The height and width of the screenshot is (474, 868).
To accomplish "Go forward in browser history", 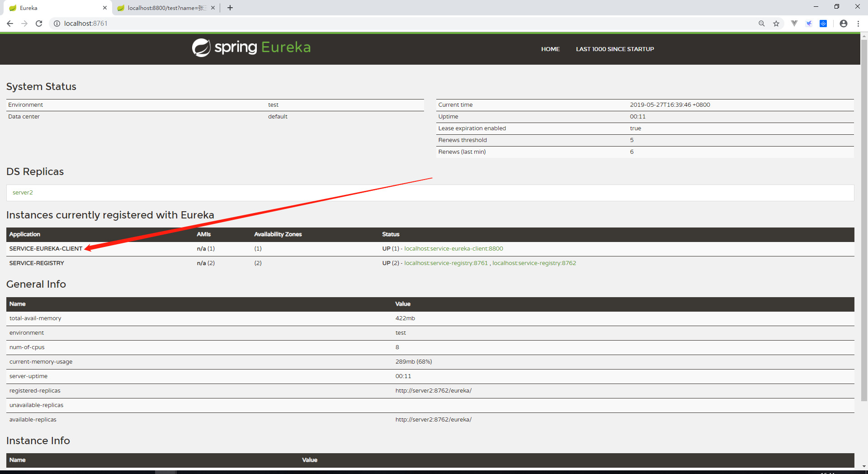I will pos(24,24).
